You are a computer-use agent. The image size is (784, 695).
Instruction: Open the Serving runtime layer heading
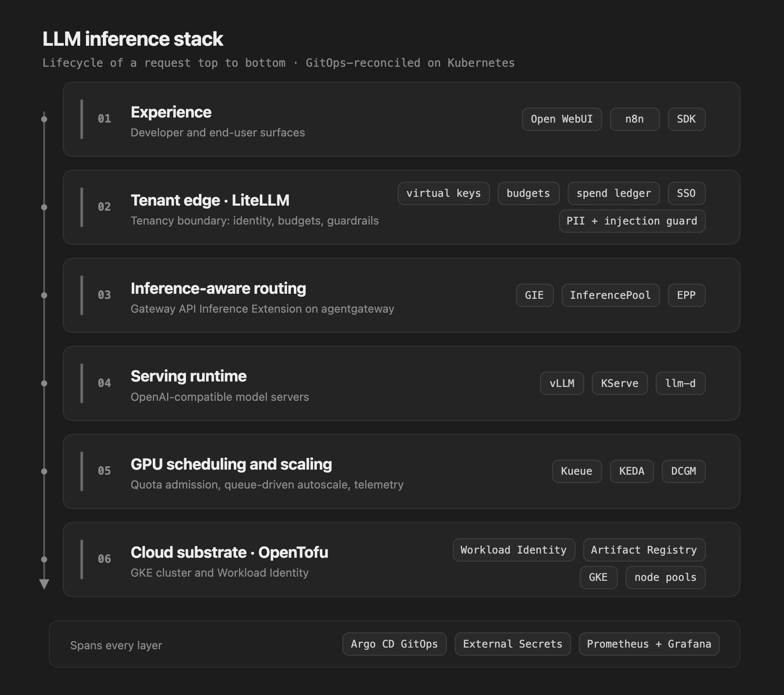188,376
